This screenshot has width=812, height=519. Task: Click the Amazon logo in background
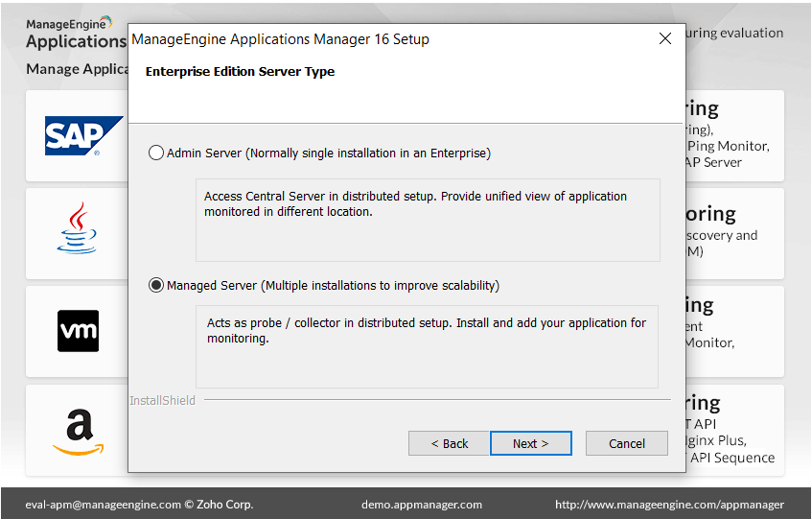point(79,433)
